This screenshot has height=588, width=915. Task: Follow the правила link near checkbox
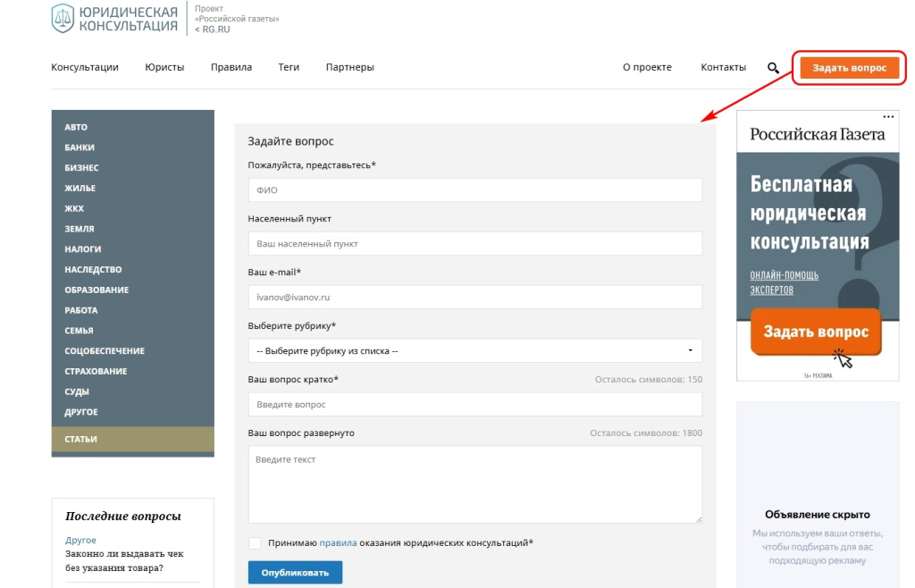[338, 542]
